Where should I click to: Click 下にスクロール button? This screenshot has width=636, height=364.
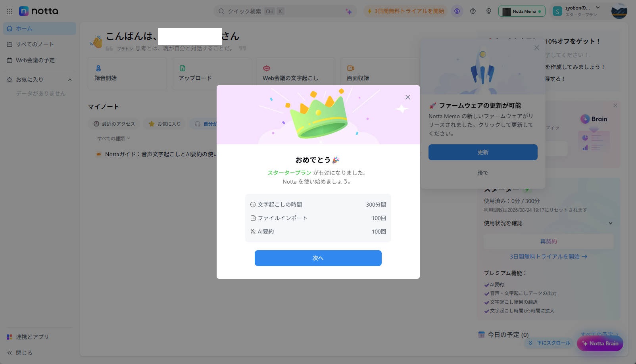tap(550, 343)
